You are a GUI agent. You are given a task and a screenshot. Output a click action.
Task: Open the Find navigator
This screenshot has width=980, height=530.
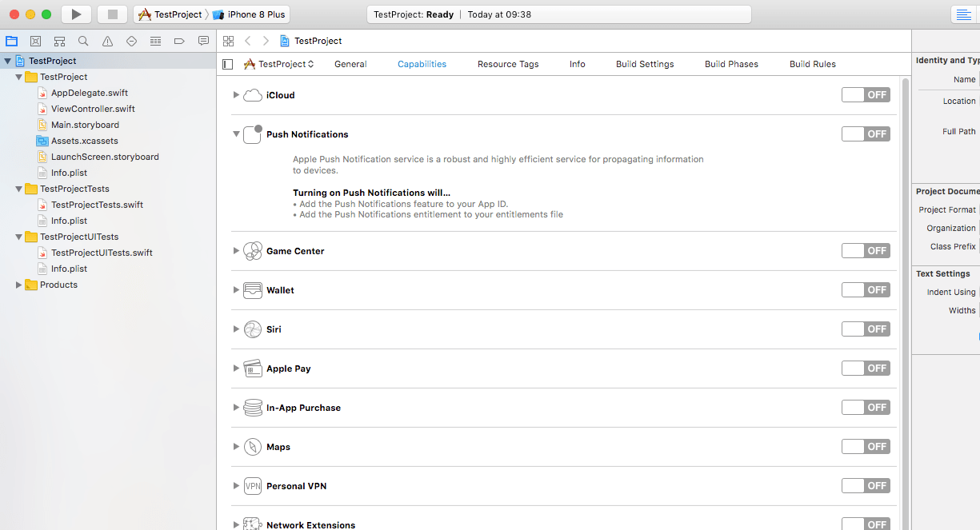coord(83,41)
